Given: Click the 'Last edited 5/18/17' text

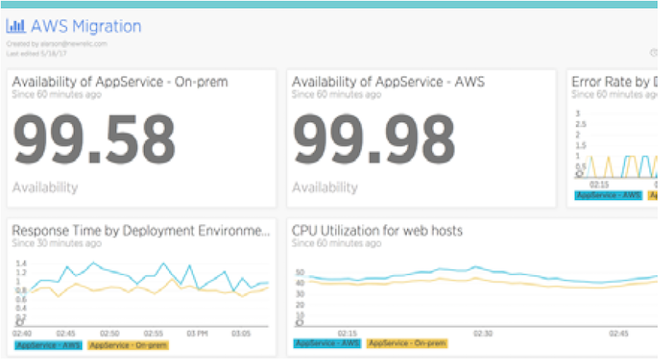Looking at the screenshot, I should coord(36,53).
